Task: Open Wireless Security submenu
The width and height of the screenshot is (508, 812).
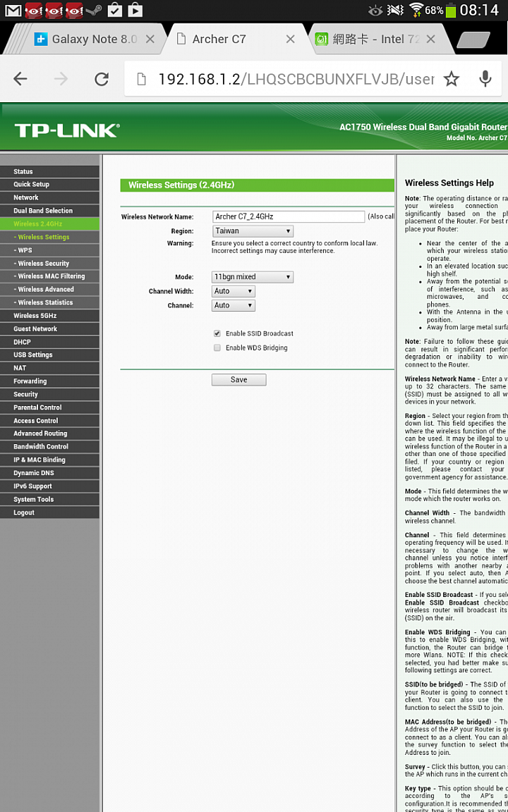Action: tap(49, 264)
